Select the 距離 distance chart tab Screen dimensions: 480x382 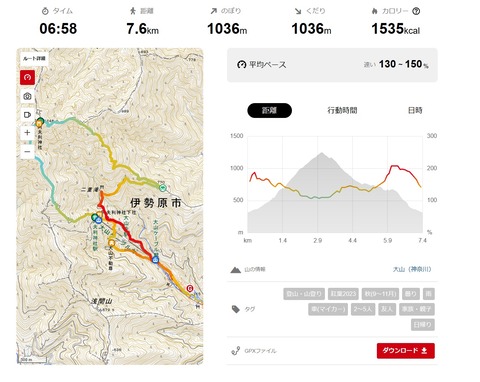[x=269, y=110]
